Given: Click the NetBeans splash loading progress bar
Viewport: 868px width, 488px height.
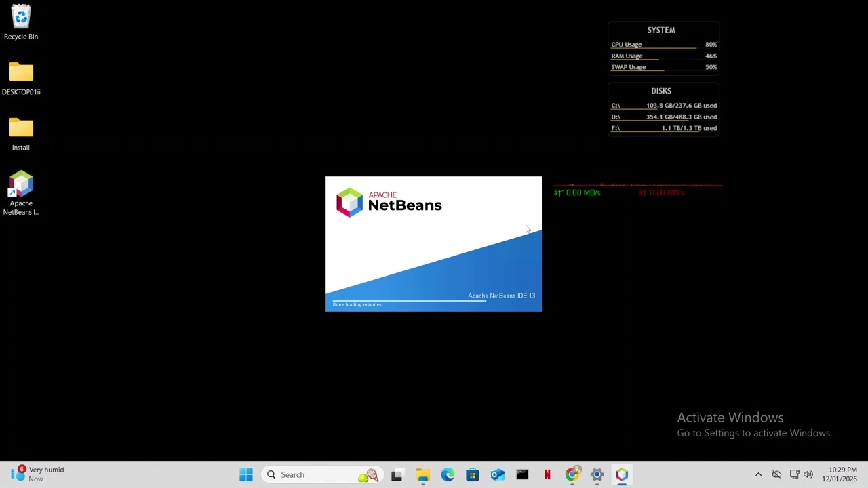Looking at the screenshot, I should (410, 300).
